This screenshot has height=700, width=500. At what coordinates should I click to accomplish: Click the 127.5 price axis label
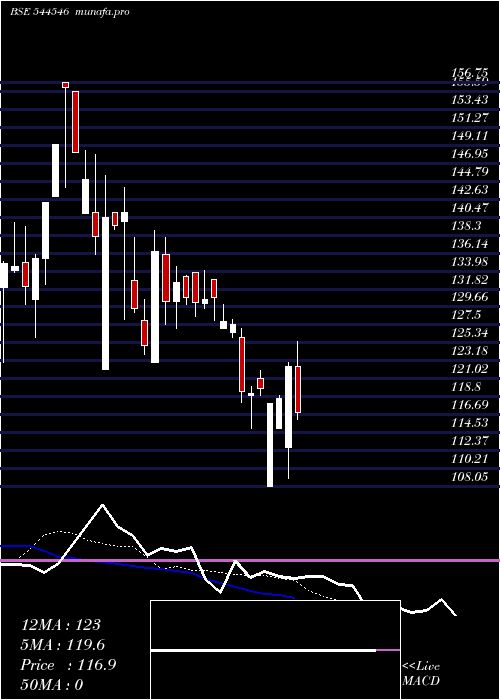click(x=467, y=315)
